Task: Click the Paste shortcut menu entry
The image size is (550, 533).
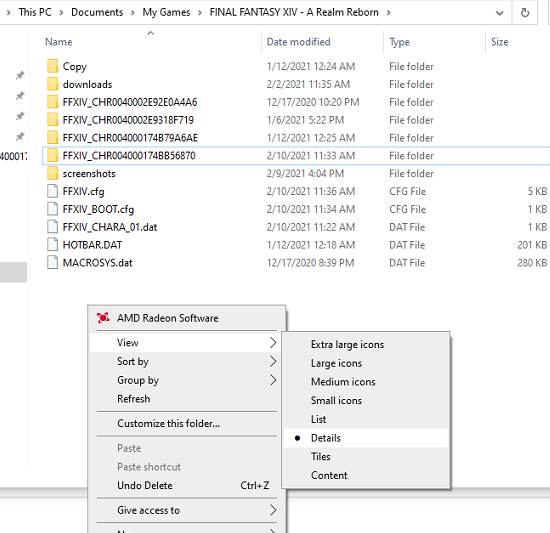Action: 187,467
